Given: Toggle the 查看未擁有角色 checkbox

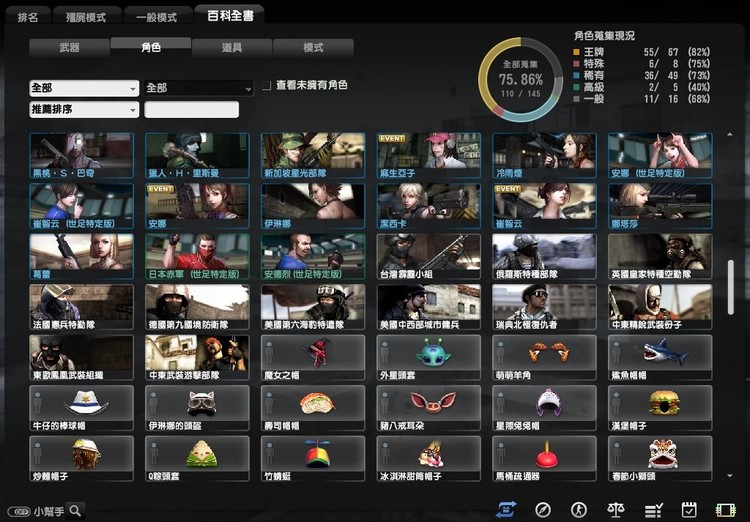Looking at the screenshot, I should pos(266,86).
